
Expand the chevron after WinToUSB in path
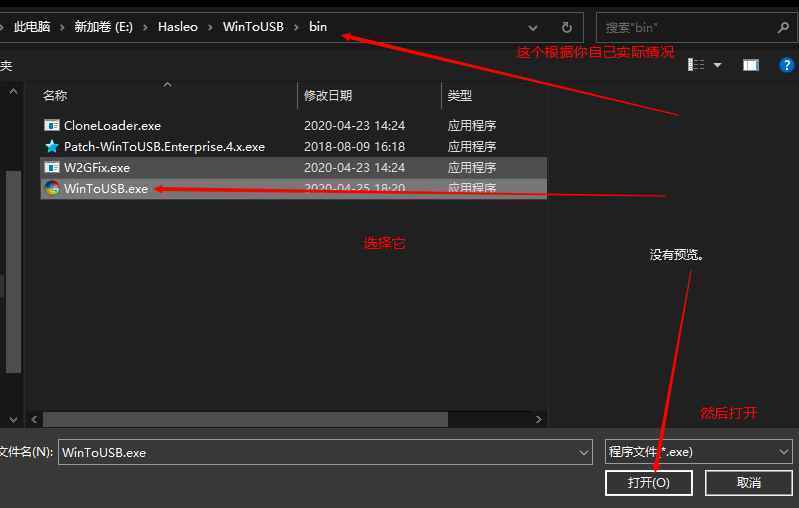296,27
